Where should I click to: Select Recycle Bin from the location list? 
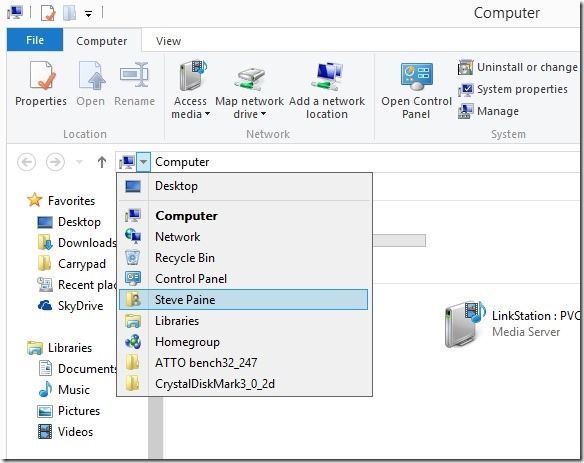[244, 258]
